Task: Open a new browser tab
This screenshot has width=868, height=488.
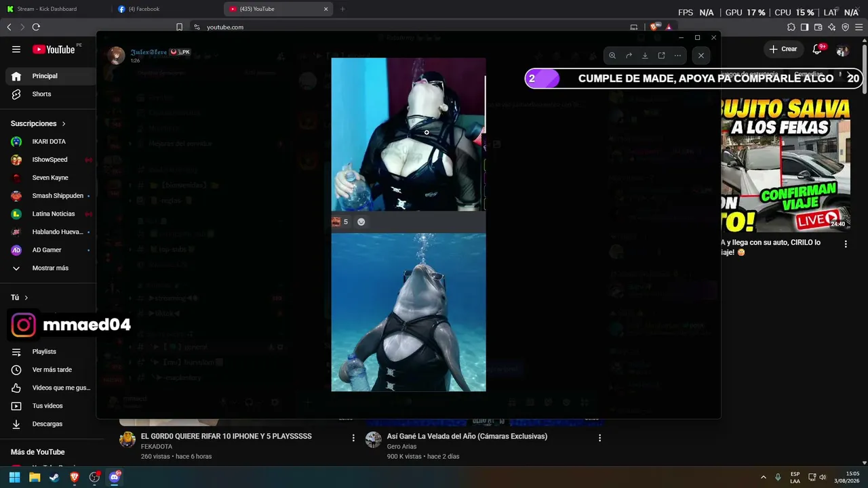Action: tap(342, 9)
